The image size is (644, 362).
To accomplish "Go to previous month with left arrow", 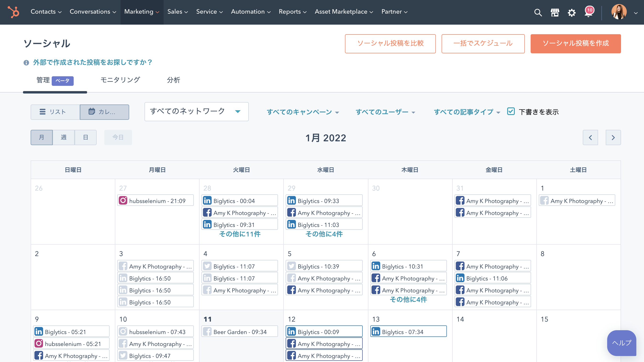I will [590, 137].
